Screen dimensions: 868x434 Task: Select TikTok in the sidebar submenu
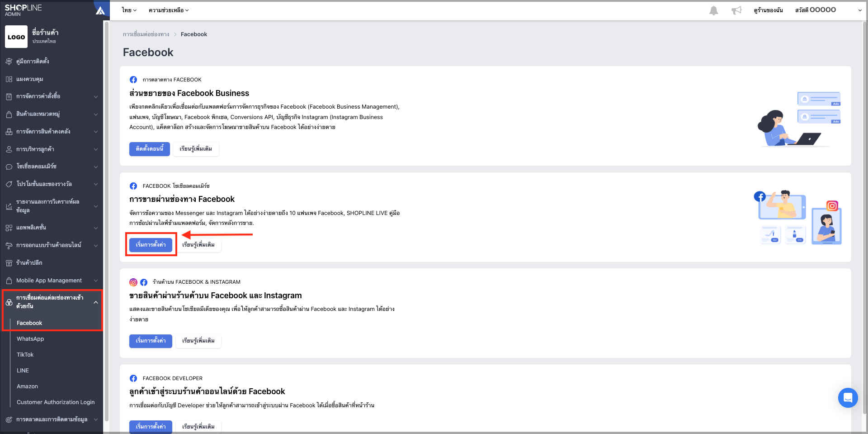pos(25,355)
